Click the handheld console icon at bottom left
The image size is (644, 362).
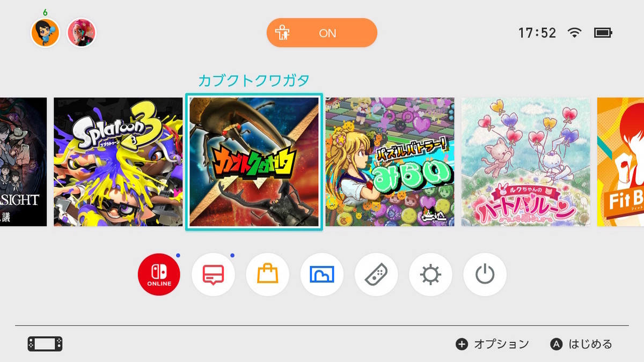pos(45,344)
